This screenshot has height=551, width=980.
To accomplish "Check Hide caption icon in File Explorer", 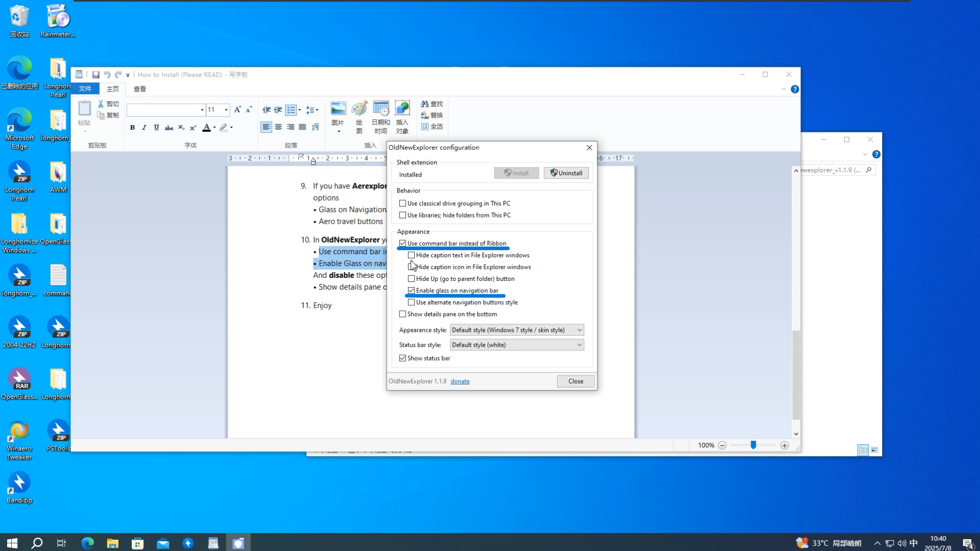I will pyautogui.click(x=412, y=267).
